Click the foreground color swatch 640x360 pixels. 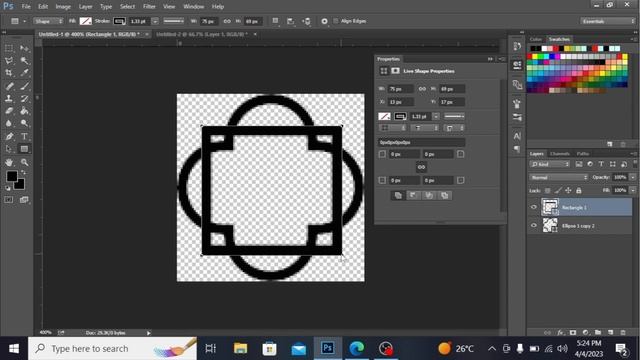point(12,176)
